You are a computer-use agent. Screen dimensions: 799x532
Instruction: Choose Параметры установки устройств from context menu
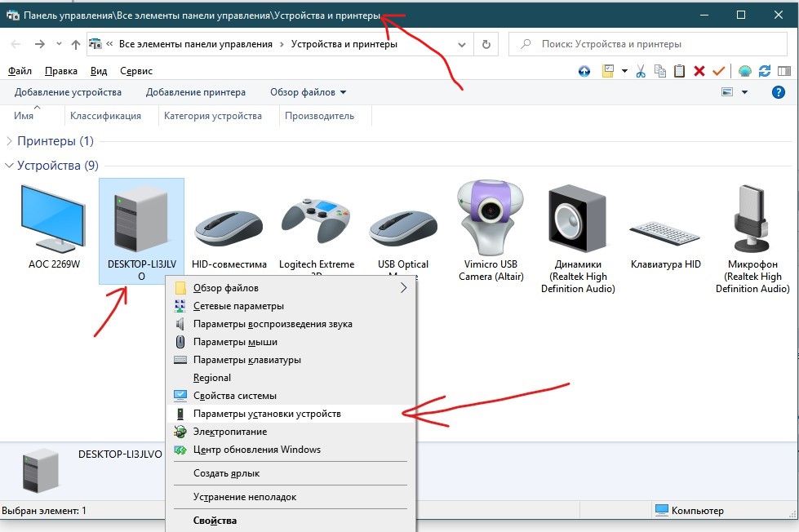pyautogui.click(x=267, y=414)
